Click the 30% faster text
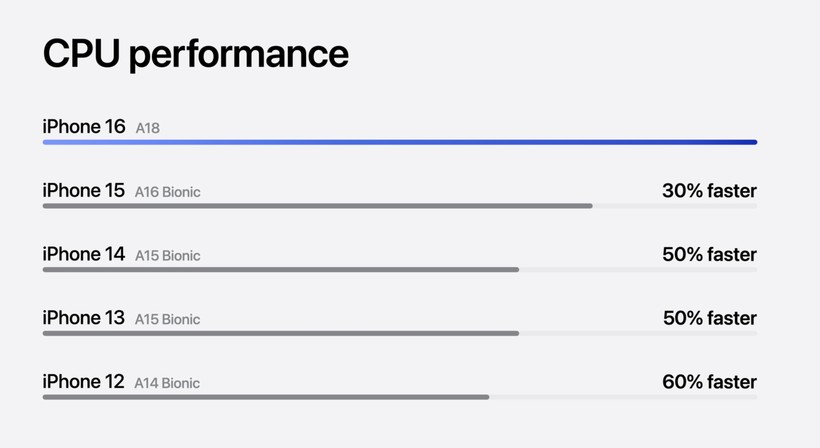The height and width of the screenshot is (448, 820). (x=709, y=191)
